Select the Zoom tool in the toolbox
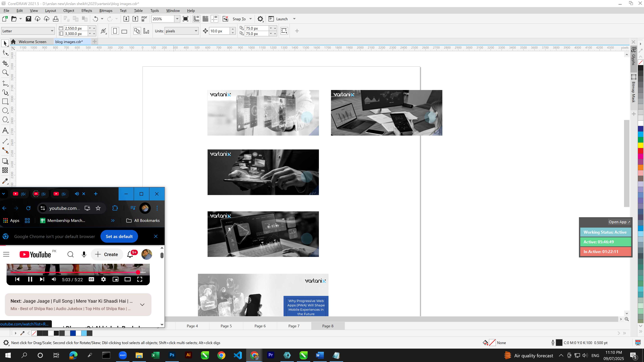 [5, 73]
